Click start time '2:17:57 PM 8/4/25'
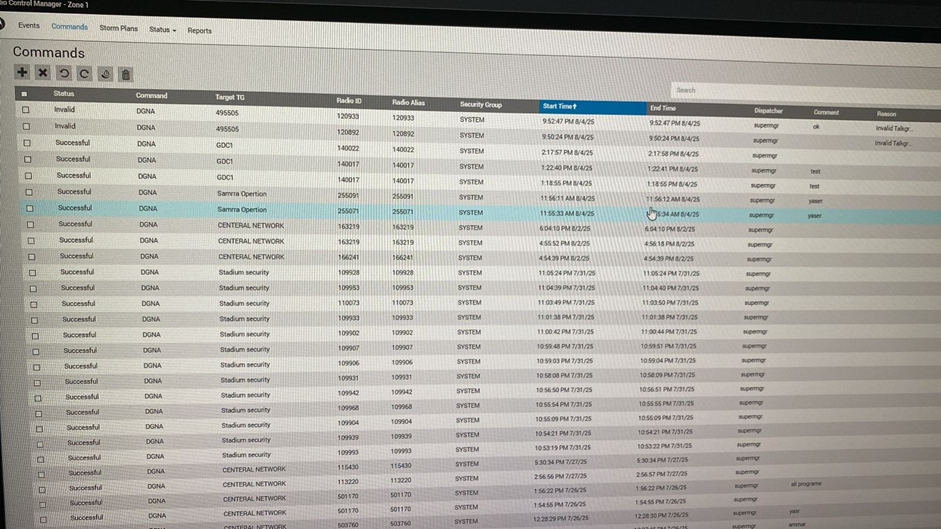This screenshot has height=529, width=941. coord(567,153)
